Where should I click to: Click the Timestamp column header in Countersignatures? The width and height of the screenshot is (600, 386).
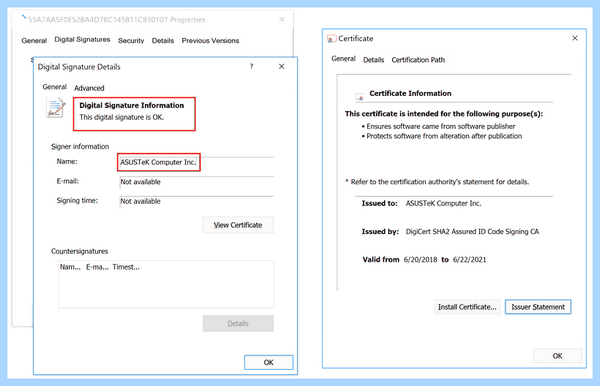pyautogui.click(x=126, y=267)
